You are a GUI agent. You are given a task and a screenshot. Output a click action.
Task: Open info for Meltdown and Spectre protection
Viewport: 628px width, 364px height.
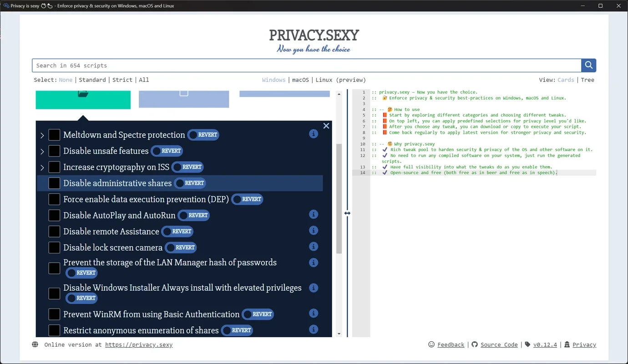pyautogui.click(x=313, y=134)
